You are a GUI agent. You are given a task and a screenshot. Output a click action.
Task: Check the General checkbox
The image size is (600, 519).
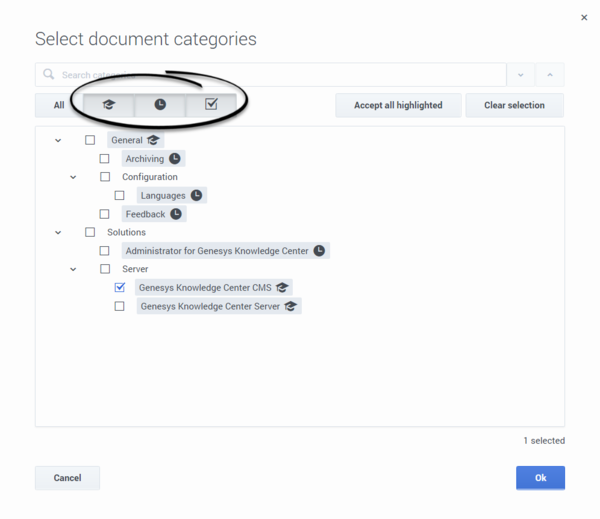click(x=90, y=140)
